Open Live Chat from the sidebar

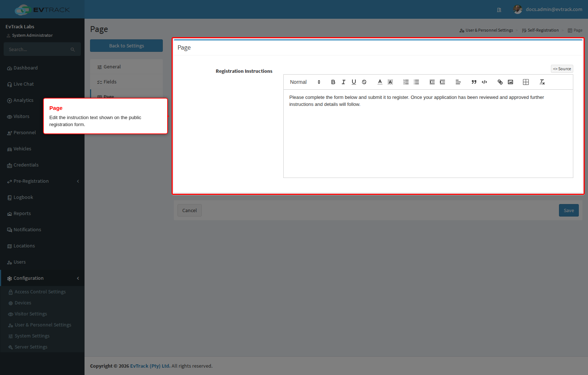tap(42, 84)
